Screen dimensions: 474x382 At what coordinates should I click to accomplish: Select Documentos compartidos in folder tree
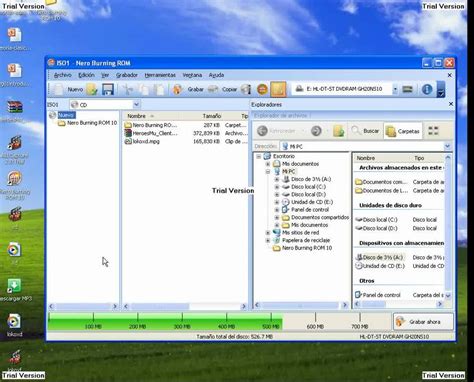coord(320,217)
